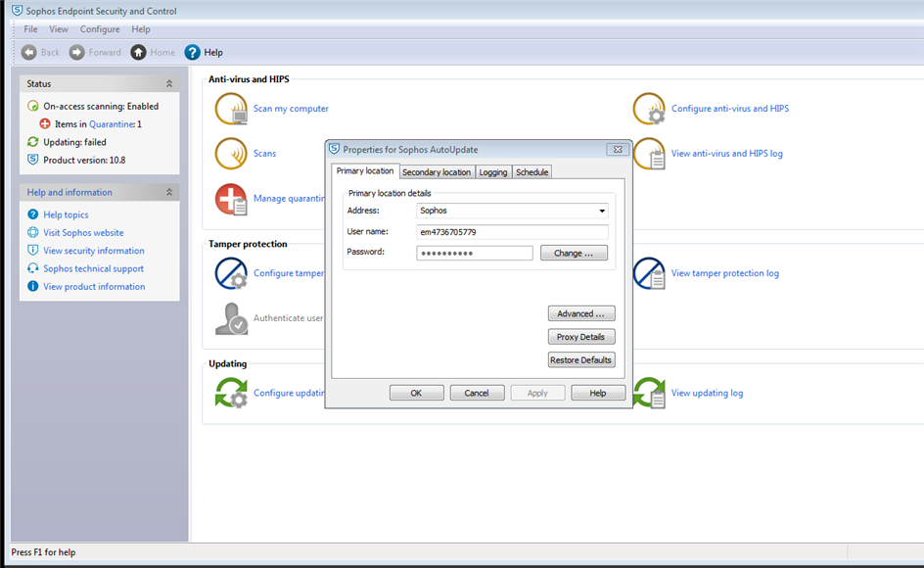Click the Apply button in the dialog

coord(537,393)
